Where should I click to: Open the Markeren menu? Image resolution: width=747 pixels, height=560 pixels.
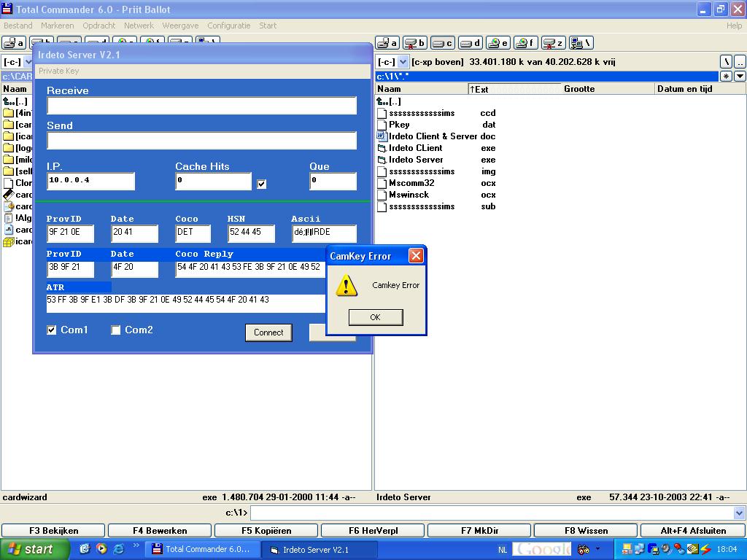coord(57,26)
